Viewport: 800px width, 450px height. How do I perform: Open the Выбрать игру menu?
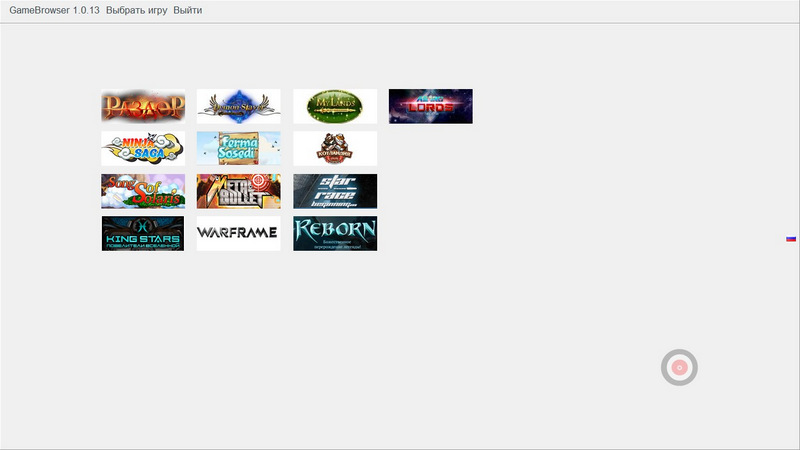[137, 10]
